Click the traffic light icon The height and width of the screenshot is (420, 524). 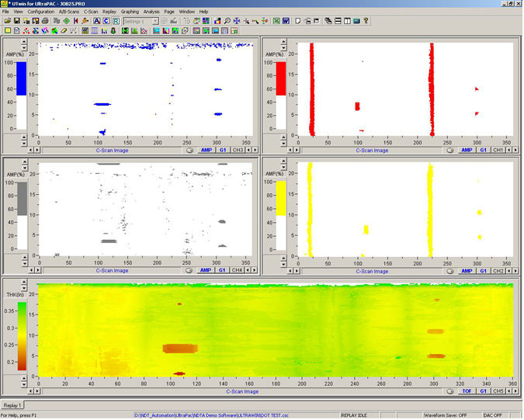tap(113, 31)
